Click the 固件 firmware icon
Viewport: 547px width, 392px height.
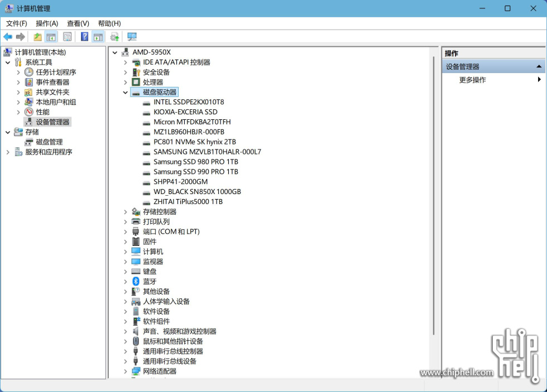pyautogui.click(x=136, y=241)
